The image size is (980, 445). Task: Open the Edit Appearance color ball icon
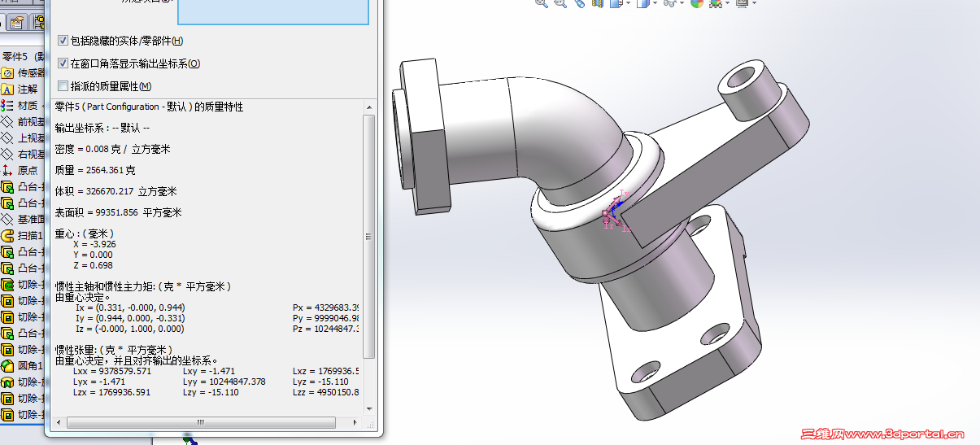[x=696, y=3]
